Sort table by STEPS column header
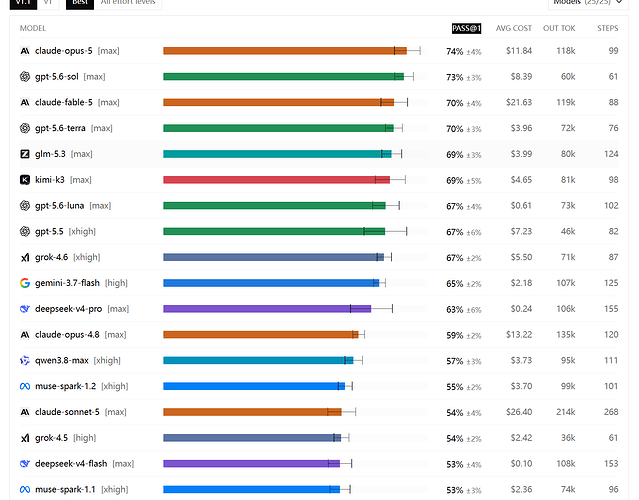 coord(608,28)
